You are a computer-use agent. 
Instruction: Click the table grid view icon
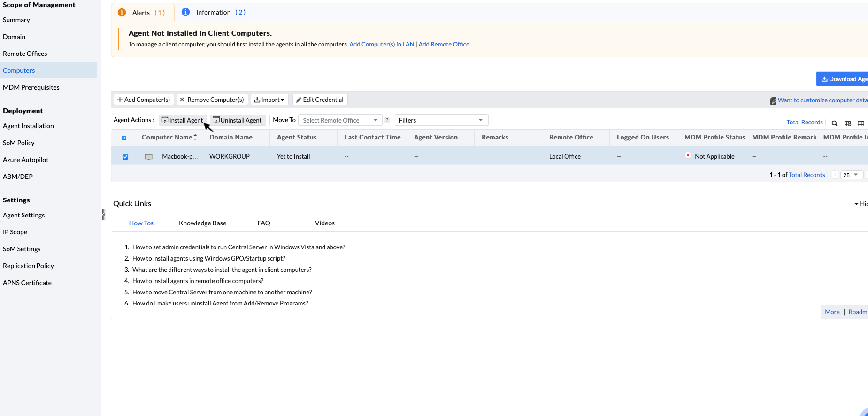click(861, 123)
